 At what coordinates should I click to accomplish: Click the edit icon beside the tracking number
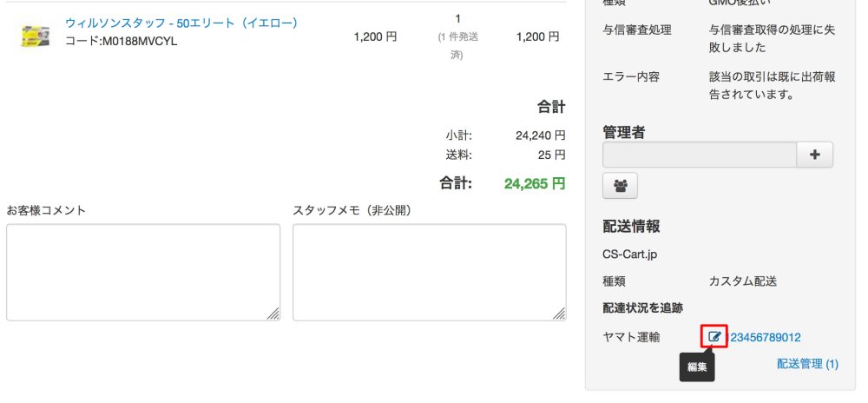coord(714,336)
